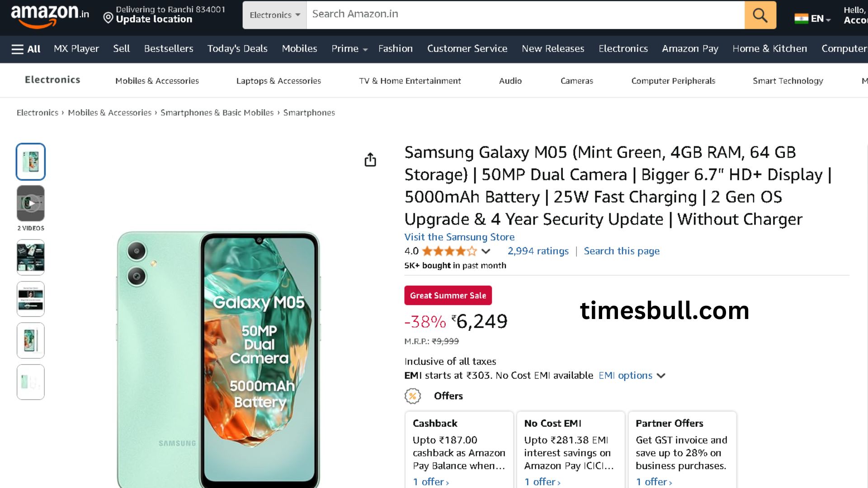Screen dimensions: 868x488
Task: Open the 2,994 ratings link
Action: click(538, 251)
